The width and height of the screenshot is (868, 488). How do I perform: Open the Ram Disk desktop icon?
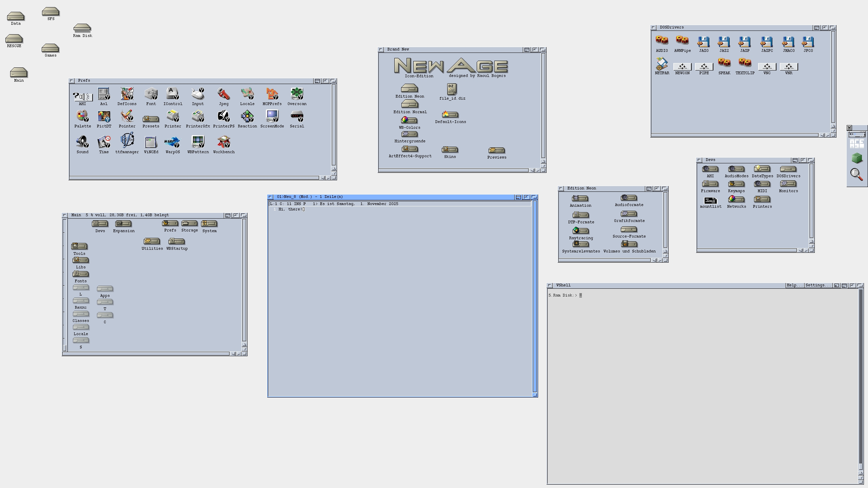[82, 28]
